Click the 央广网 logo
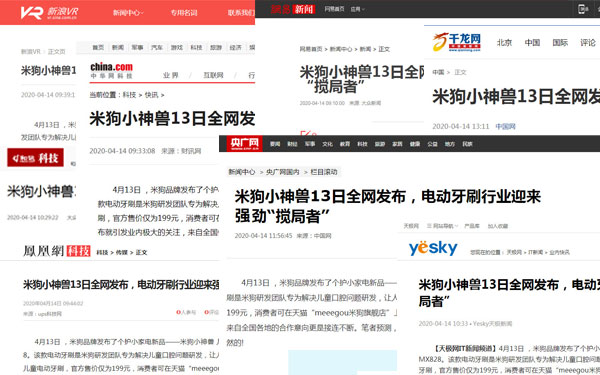The image size is (600, 375). [x=244, y=144]
